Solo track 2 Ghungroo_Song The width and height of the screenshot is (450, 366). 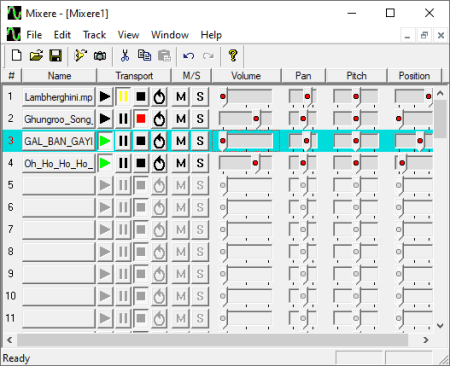[200, 119]
